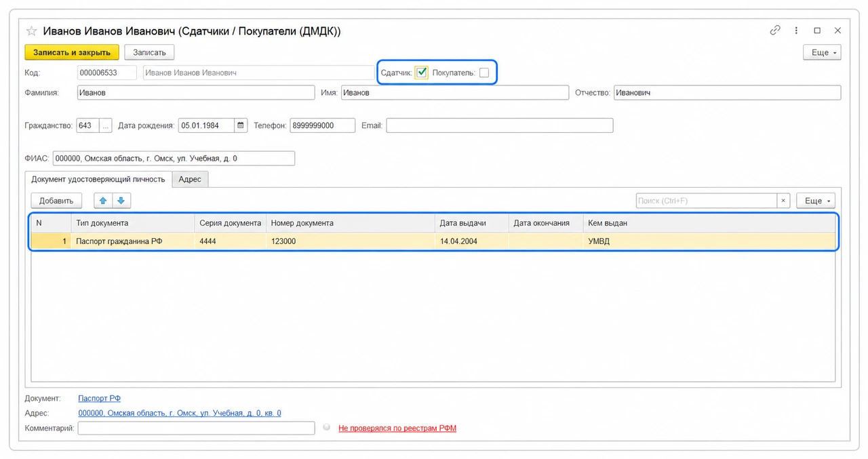Open the three-dot window menu
The image size is (868, 459).
tap(797, 31)
